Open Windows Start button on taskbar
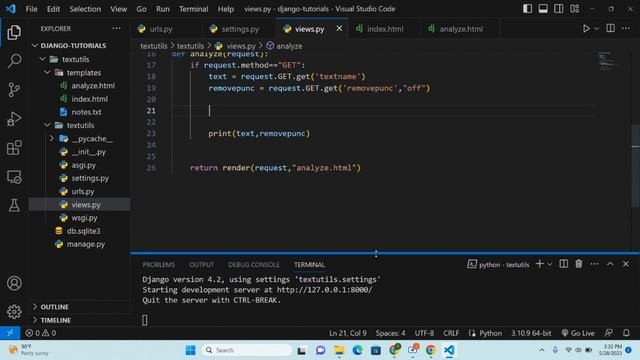This screenshot has height=360, width=640. (x=190, y=350)
